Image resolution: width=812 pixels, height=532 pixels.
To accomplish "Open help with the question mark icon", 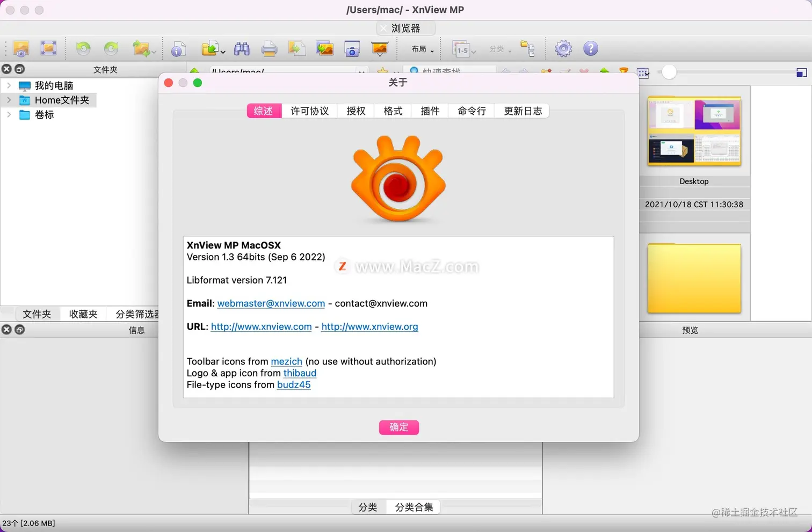I will coord(591,49).
